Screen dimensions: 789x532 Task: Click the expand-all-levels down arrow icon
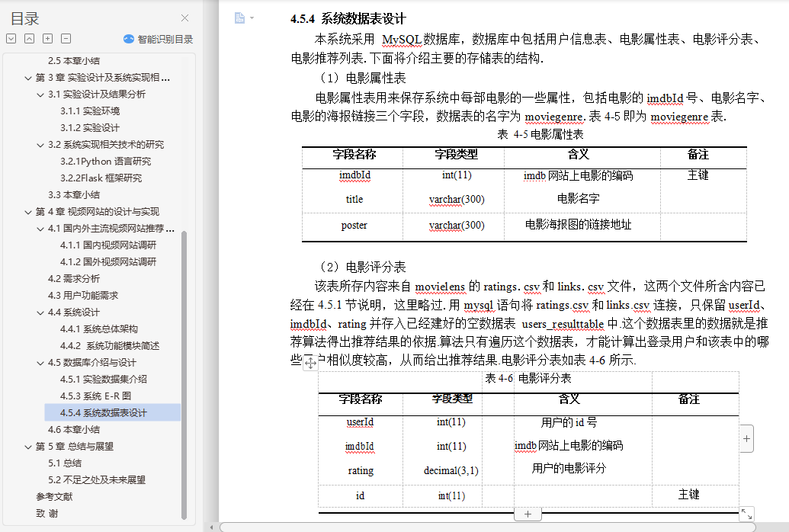point(11,39)
